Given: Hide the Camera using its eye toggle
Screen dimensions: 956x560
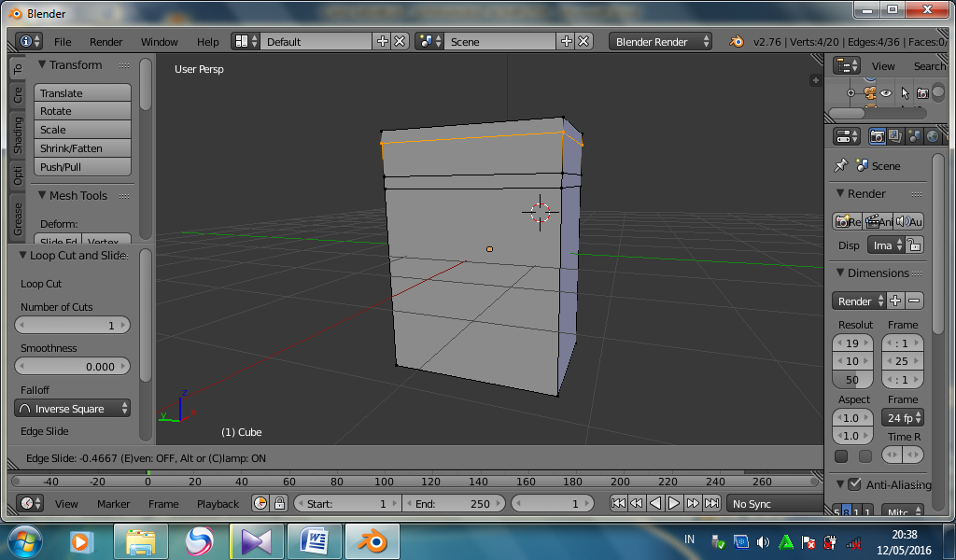Looking at the screenshot, I should [x=886, y=93].
